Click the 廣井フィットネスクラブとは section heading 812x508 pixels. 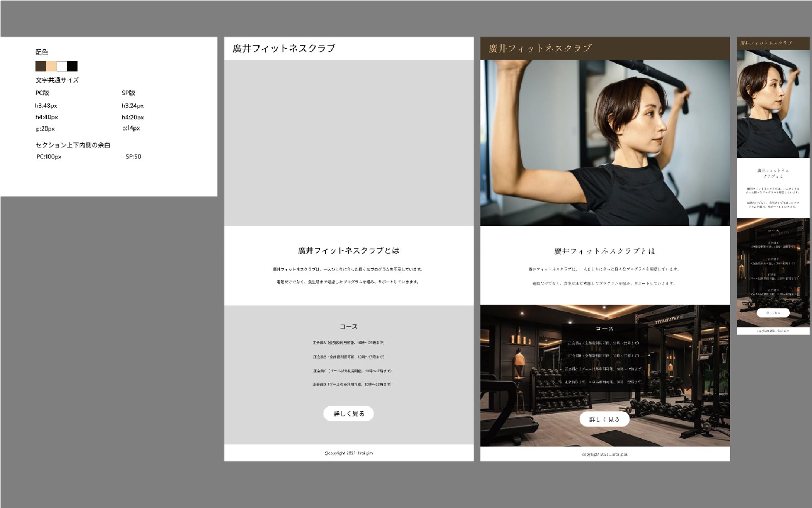tap(349, 251)
